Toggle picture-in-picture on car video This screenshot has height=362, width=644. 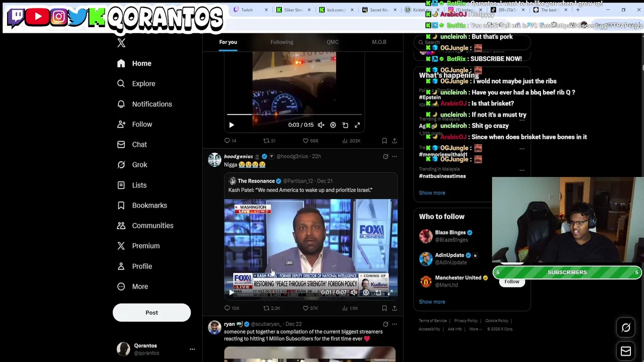345,125
